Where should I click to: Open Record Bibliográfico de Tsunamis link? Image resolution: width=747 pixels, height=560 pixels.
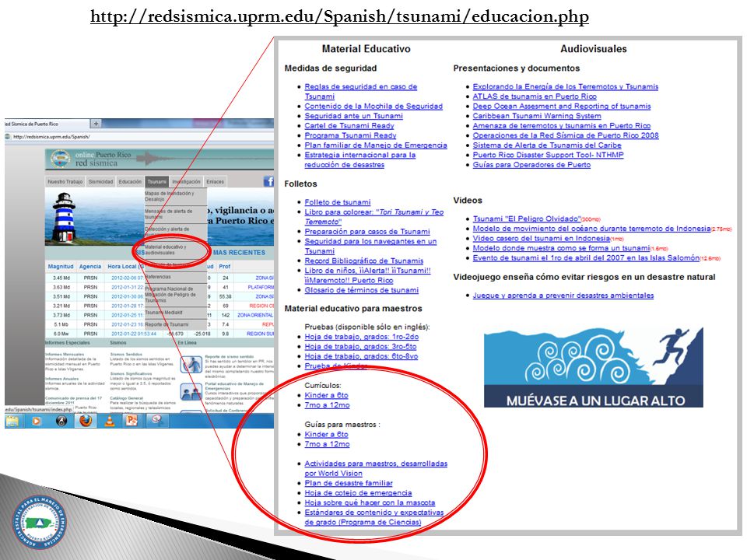(x=364, y=261)
